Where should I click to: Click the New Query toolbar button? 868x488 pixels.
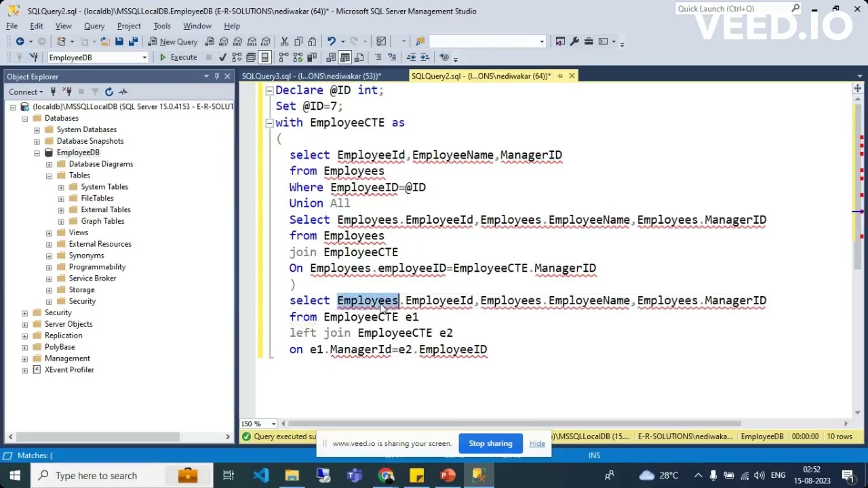[x=173, y=41]
